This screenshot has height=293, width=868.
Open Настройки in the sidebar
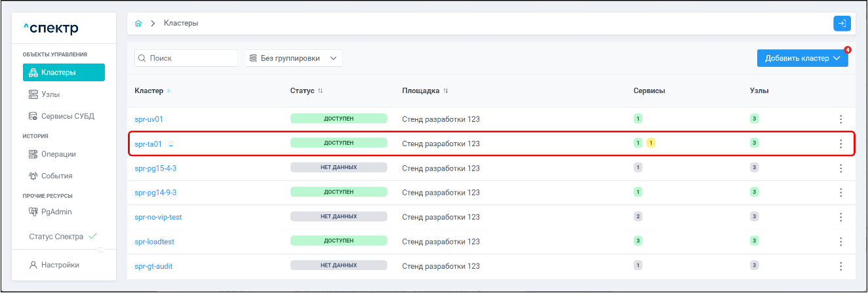click(60, 265)
